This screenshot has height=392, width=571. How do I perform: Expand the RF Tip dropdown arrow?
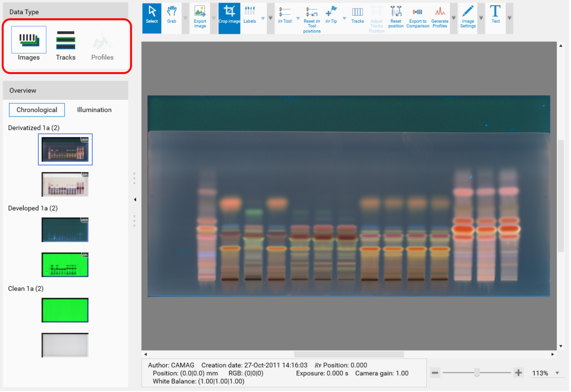click(x=345, y=19)
